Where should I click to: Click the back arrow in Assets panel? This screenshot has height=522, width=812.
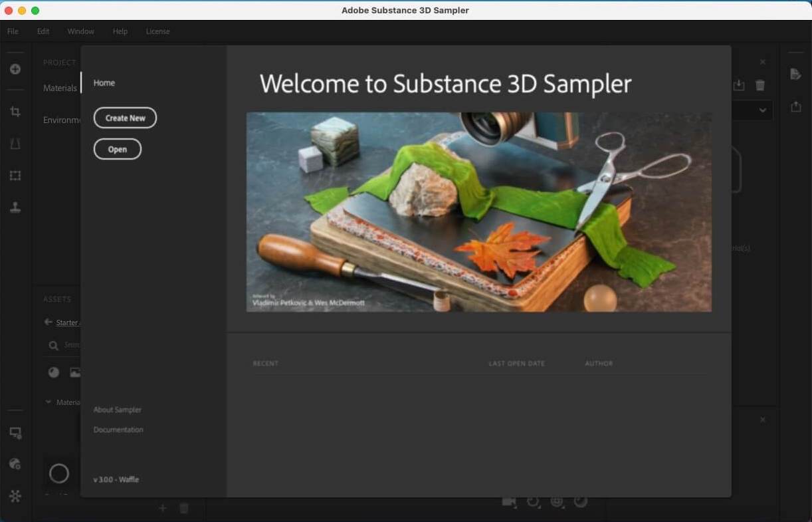click(x=48, y=322)
